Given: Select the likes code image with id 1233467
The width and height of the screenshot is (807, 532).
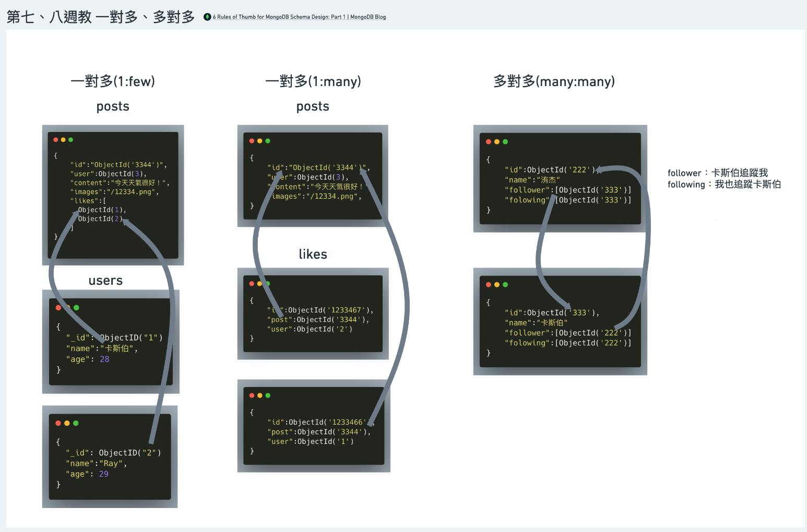Looking at the screenshot, I should point(313,313).
